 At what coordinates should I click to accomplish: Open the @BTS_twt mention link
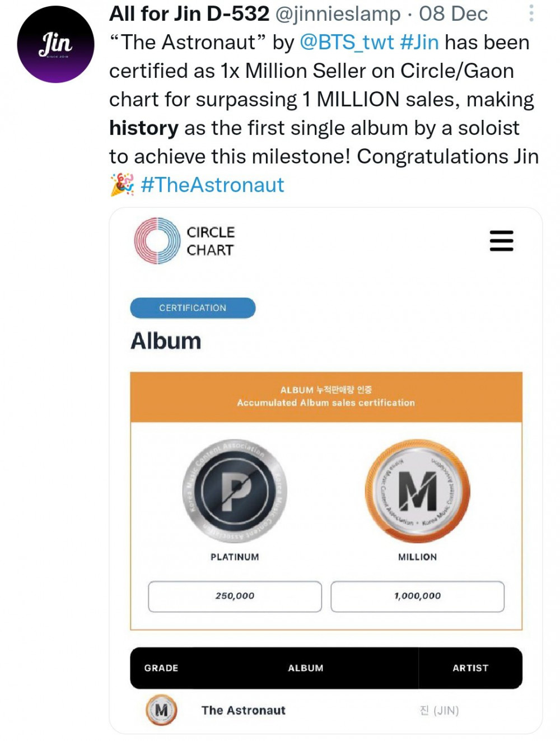(x=347, y=43)
